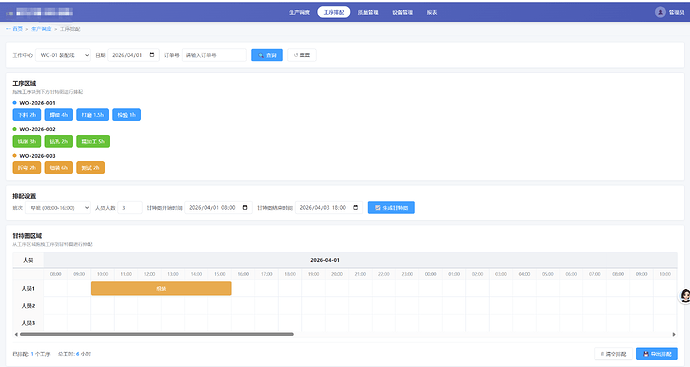Click the Gantt scrollbar left arrow
Screen dimensions: 690x367
[x=16, y=334]
